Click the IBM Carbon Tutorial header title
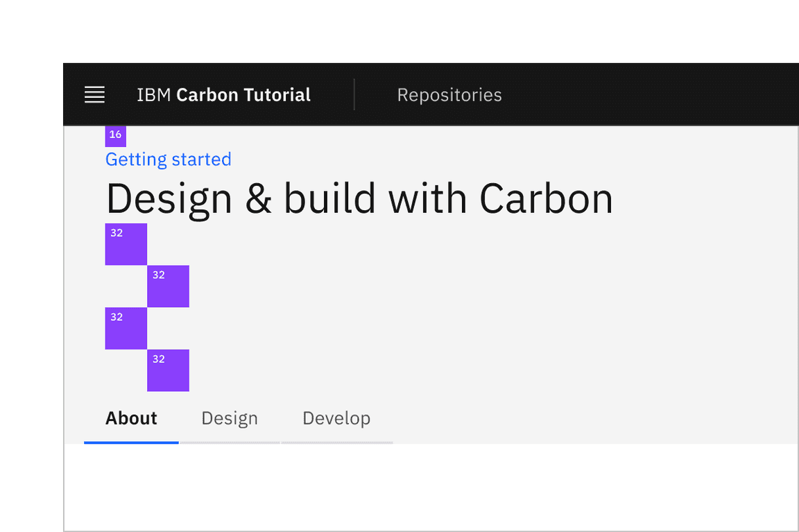Screen dimensions: 799x532 pos(223,95)
